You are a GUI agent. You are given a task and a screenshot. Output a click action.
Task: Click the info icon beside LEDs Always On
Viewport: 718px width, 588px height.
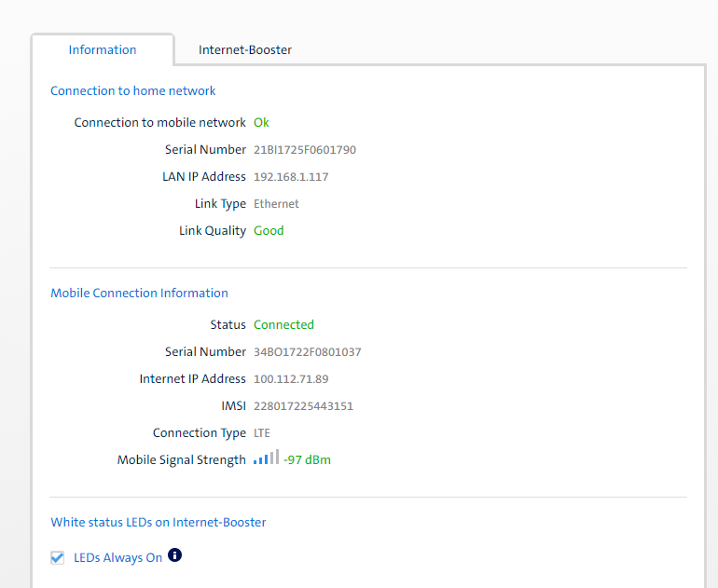[x=174, y=555]
